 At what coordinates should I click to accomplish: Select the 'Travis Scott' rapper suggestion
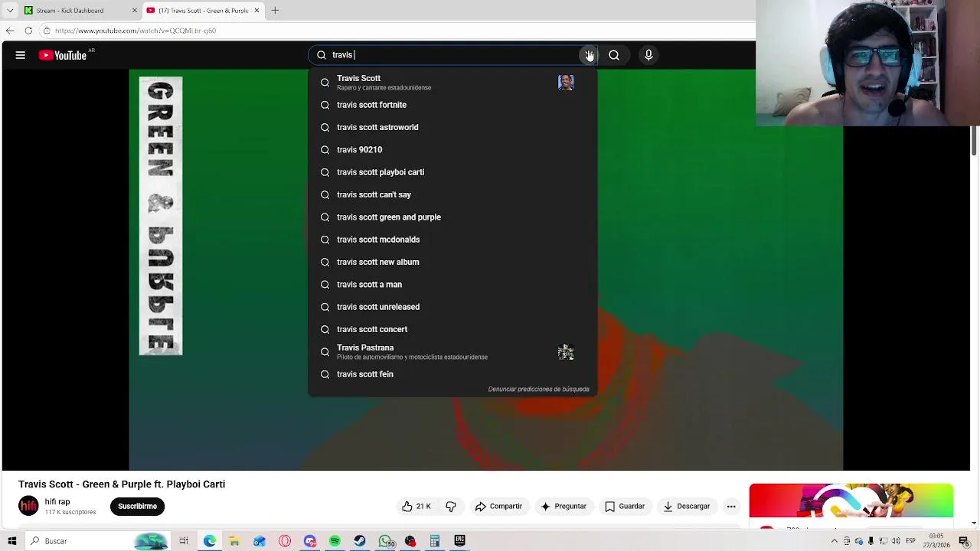coord(452,82)
